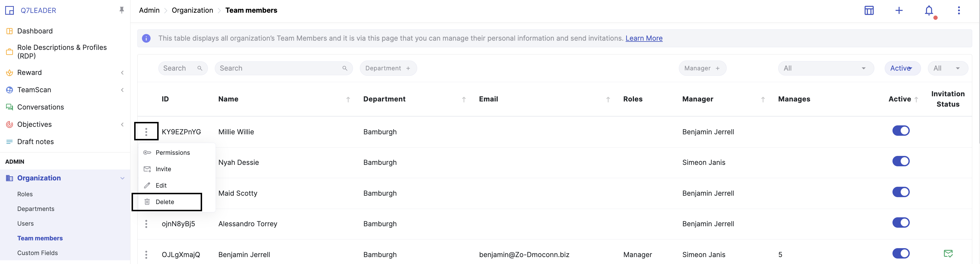Screen dimensions: 980x264
Task: Expand the Objectives sidebar section
Action: (122, 125)
